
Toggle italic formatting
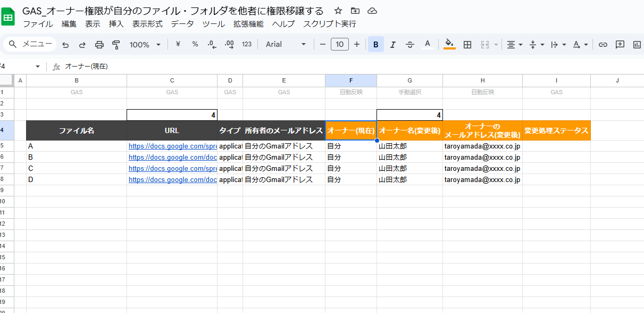(393, 45)
